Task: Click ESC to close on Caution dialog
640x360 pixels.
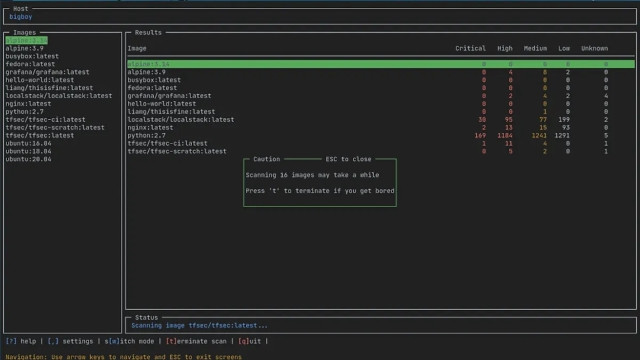Action: pyautogui.click(x=348, y=159)
